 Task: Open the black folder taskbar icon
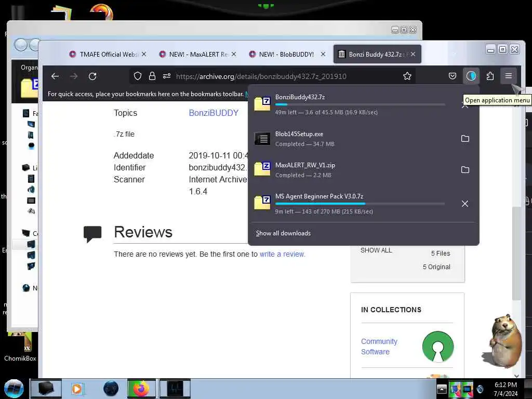click(46, 389)
